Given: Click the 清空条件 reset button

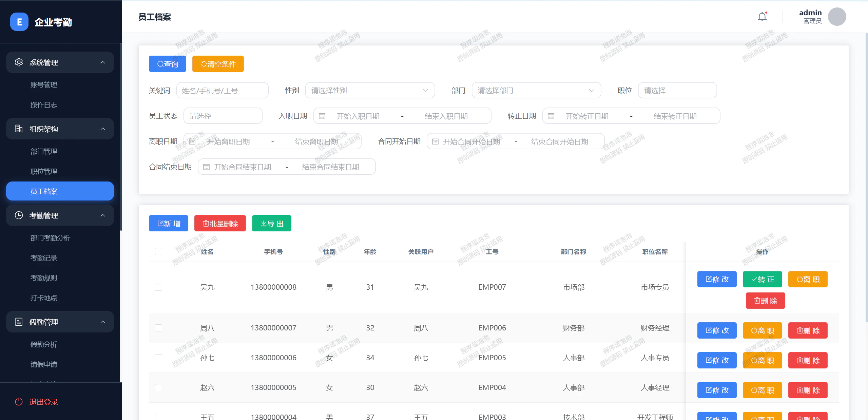Looking at the screenshot, I should click(x=218, y=64).
